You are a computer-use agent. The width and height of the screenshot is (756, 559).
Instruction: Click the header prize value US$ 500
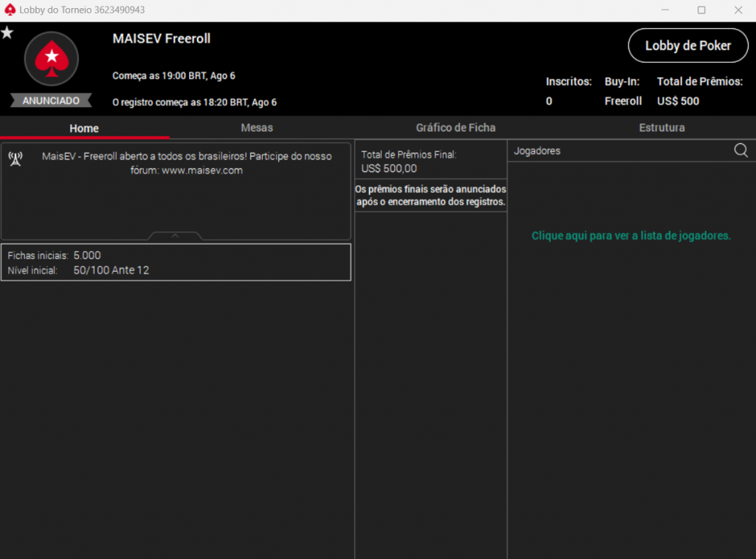[678, 101]
